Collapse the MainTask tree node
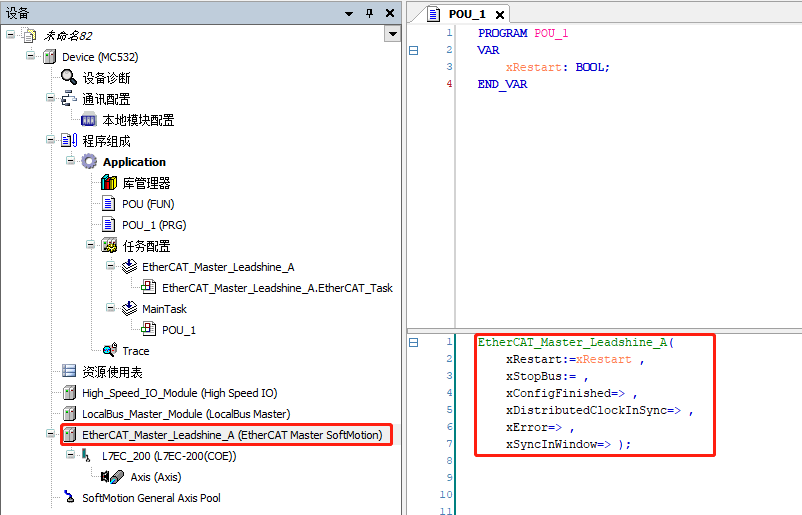802x515 pixels. click(x=110, y=308)
